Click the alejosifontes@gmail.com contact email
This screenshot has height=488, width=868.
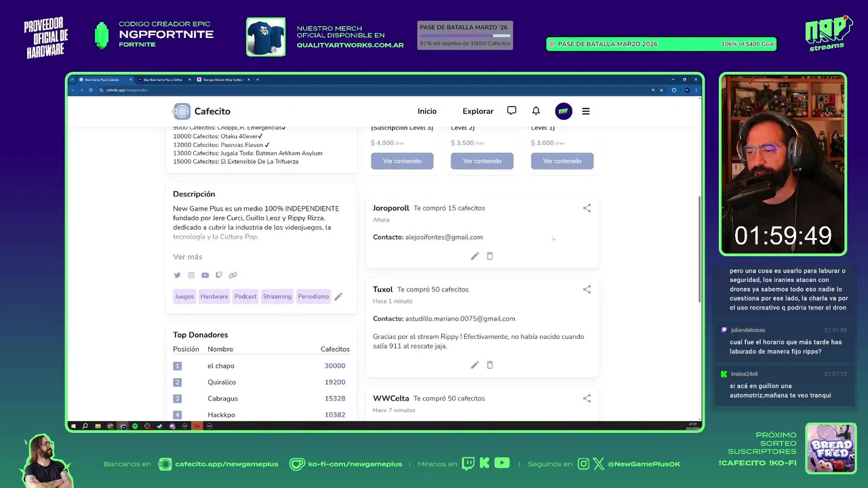[444, 237]
